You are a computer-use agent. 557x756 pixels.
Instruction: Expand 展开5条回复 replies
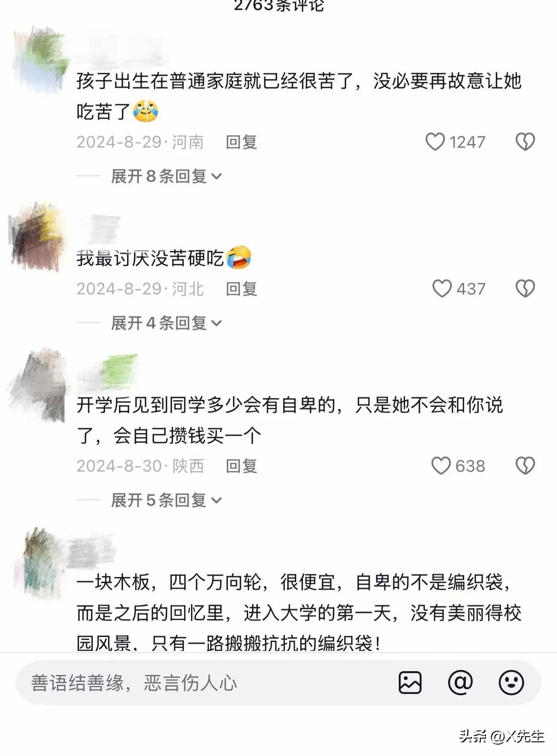[x=166, y=500]
